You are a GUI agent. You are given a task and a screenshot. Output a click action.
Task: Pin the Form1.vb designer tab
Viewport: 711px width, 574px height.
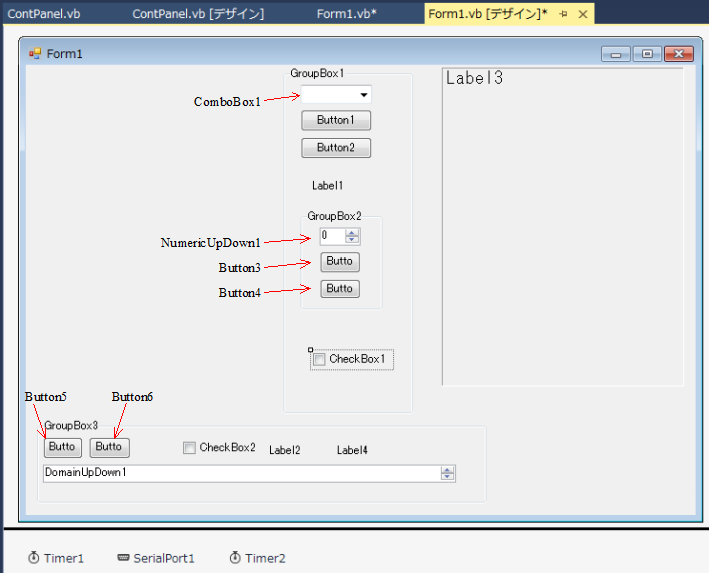[563, 14]
